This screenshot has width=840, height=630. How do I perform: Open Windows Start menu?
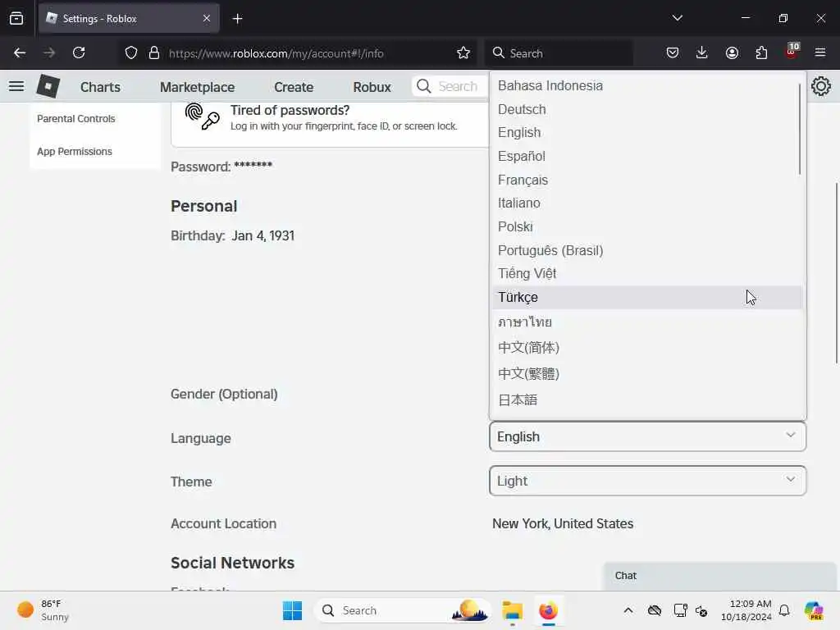292,610
